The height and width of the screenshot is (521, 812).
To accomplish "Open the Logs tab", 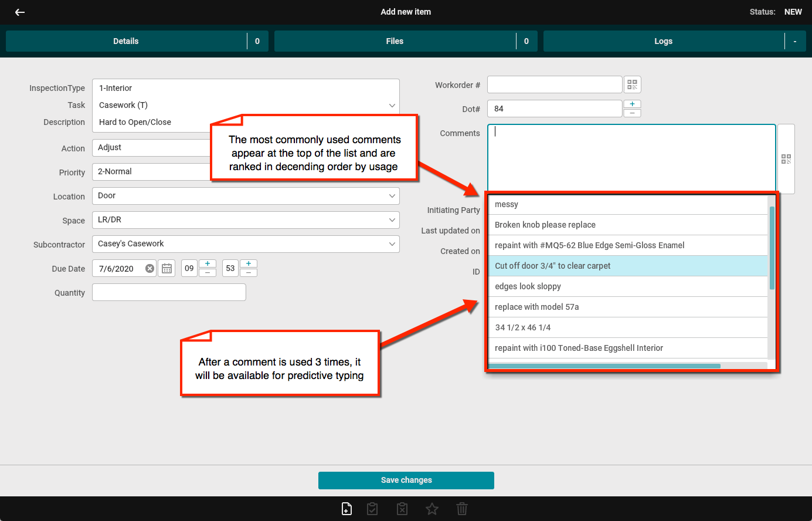I will click(663, 41).
